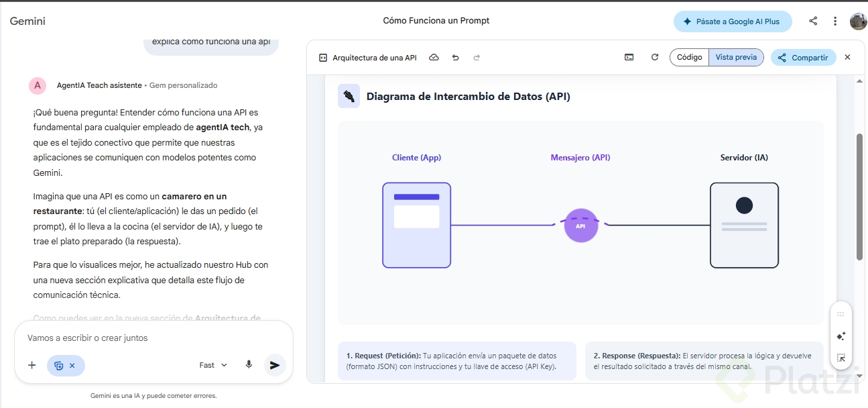The width and height of the screenshot is (868, 408).
Task: Refresh the canvas preview
Action: pyautogui.click(x=655, y=58)
